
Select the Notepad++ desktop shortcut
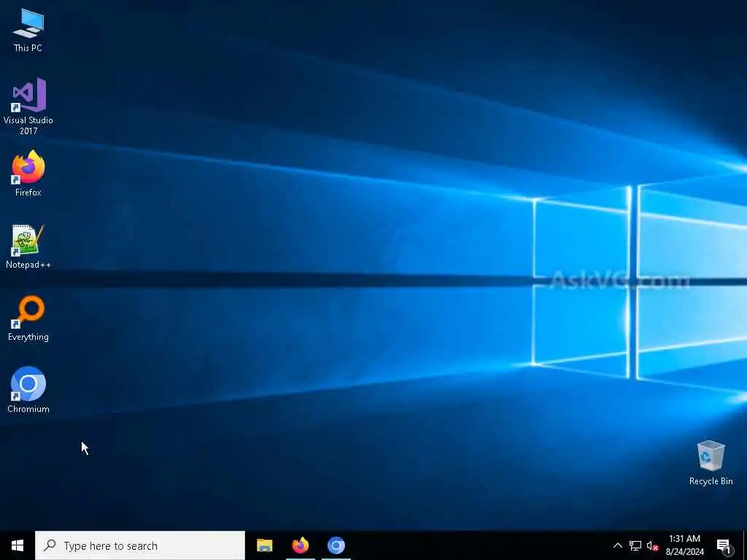click(28, 246)
